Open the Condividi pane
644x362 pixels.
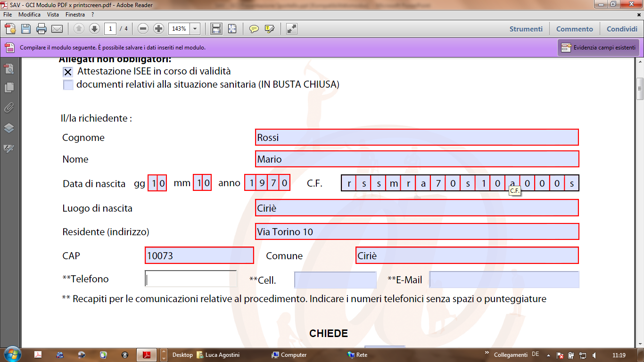coord(622,29)
